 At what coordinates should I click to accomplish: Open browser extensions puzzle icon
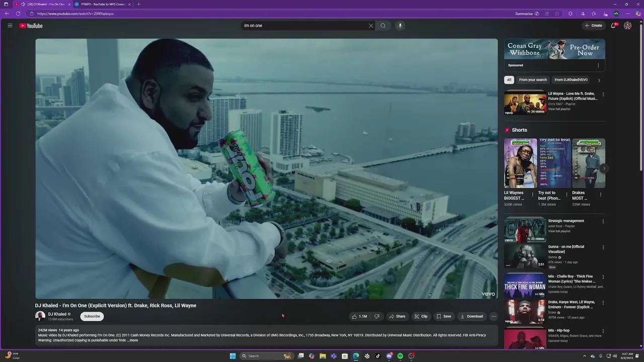pyautogui.click(x=570, y=14)
